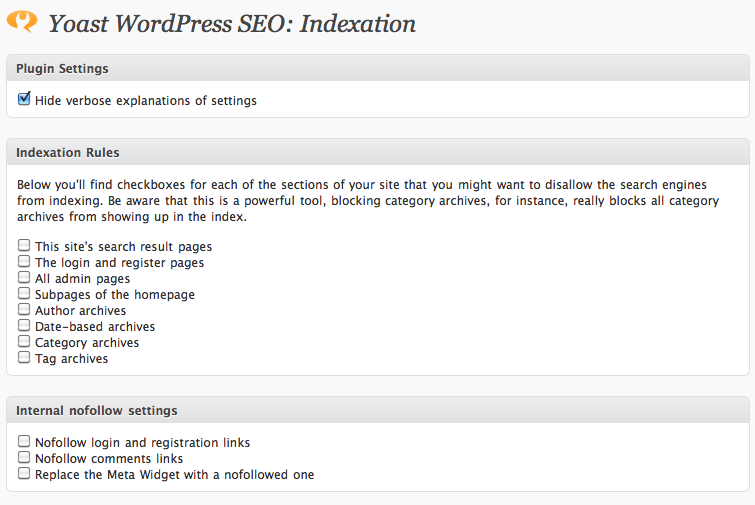Click the Internal nofollow settings header

pos(378,410)
